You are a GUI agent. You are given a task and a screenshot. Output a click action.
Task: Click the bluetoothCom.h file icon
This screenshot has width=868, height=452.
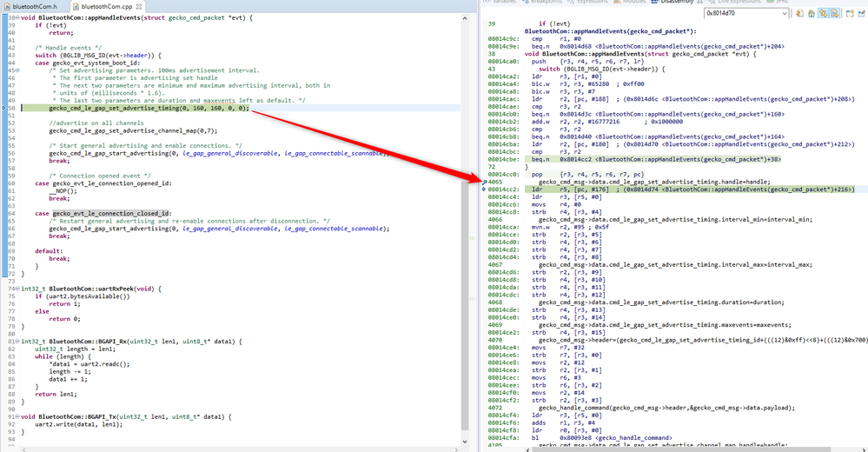click(7, 7)
